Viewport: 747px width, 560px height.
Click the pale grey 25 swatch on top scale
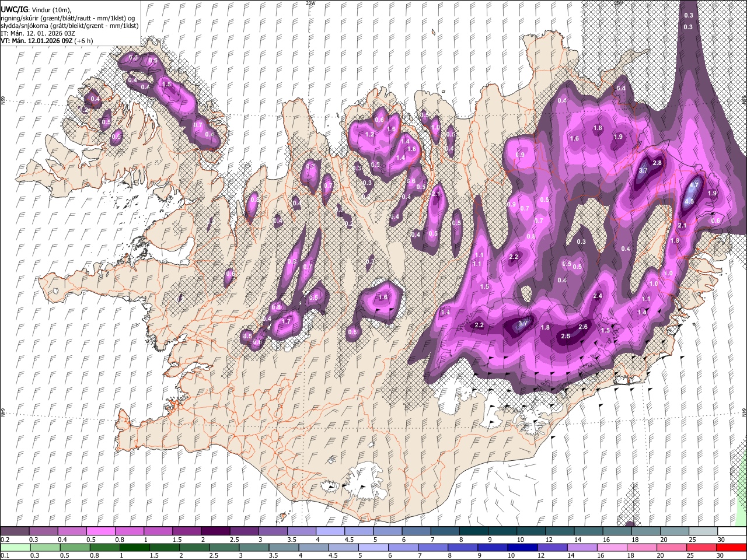point(703,531)
